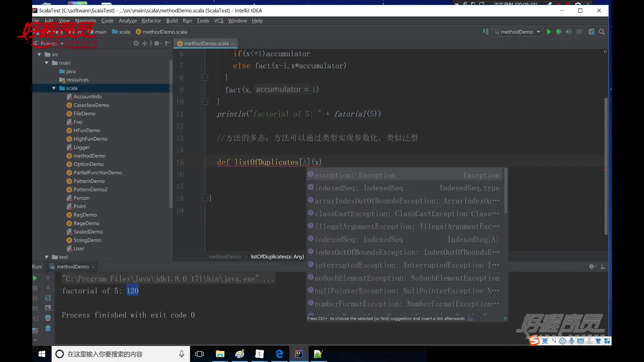Open the Tools menu

[203, 21]
